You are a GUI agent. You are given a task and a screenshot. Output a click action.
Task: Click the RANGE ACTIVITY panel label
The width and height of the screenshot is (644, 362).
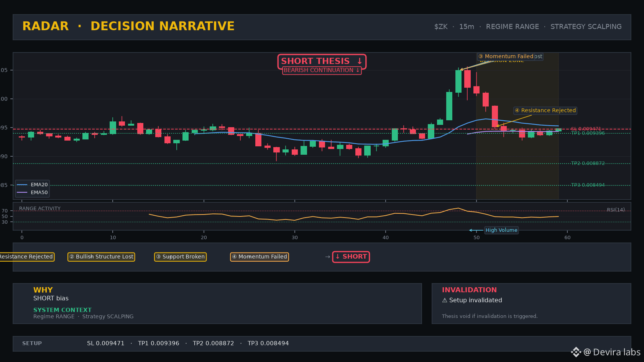click(40, 209)
